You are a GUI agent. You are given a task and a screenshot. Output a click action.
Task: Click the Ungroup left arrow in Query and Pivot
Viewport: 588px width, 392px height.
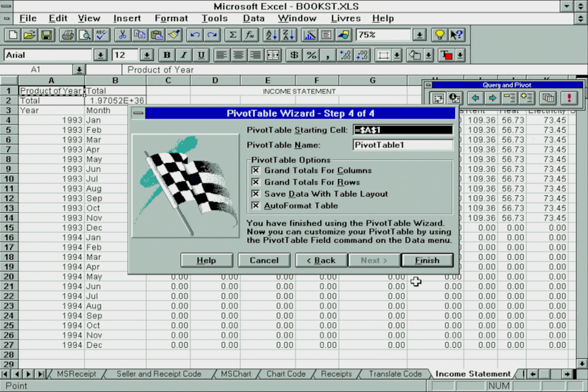[476, 98]
